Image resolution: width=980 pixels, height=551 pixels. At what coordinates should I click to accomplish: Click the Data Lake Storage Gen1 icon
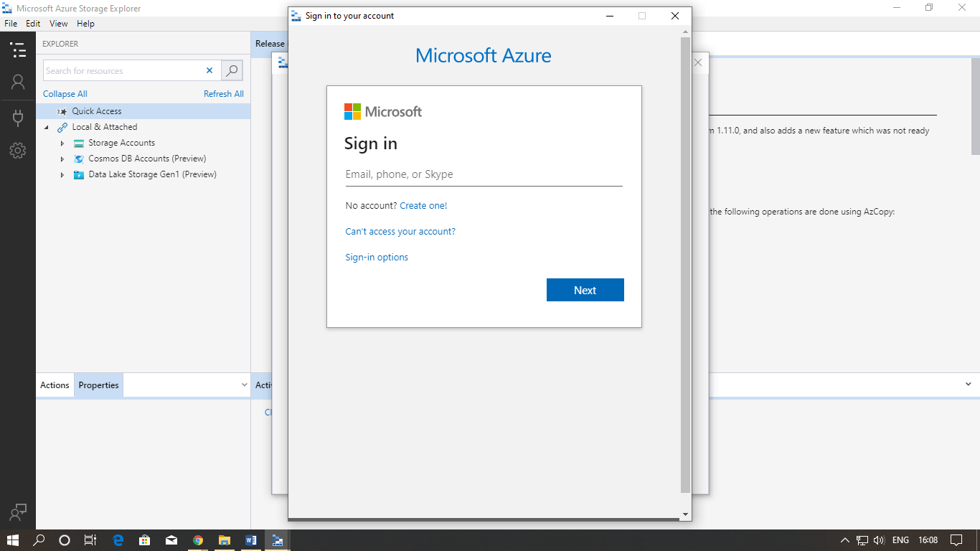coord(79,174)
